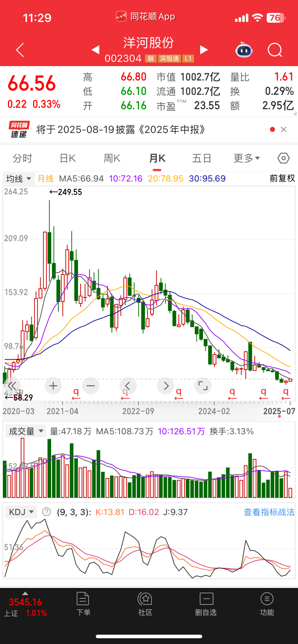Open search with the magnifier icon
This screenshot has width=298, height=644.
pos(275,50)
